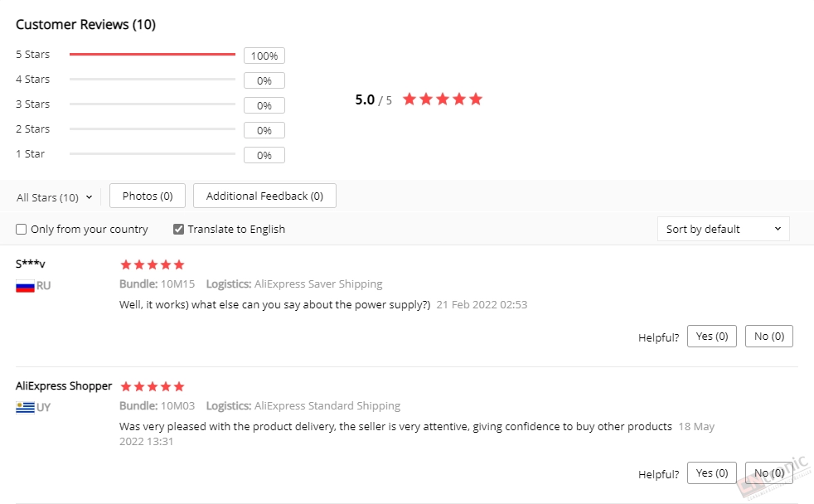Click the overall 5.0 rating stars
Screen dimensions: 814x504
tap(443, 99)
